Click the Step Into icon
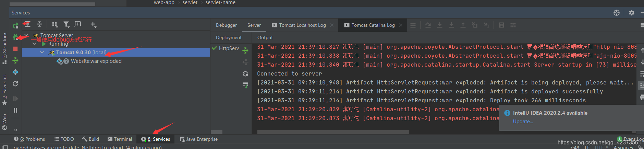This screenshot has width=644, height=149. click(440, 25)
